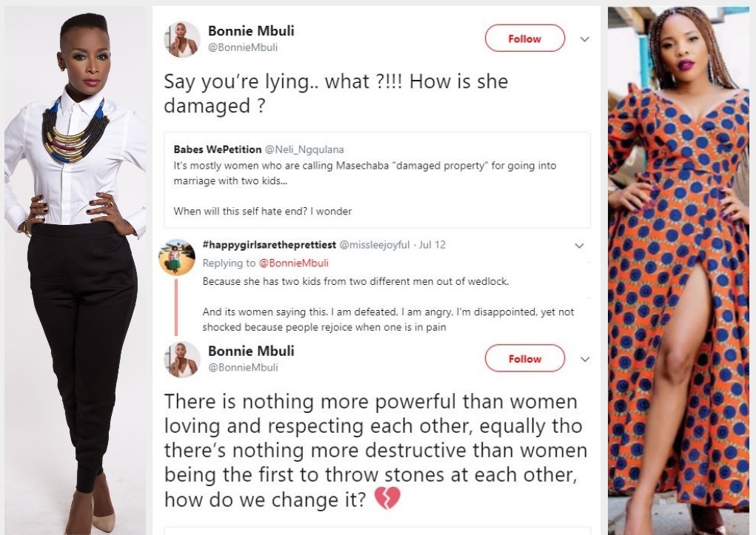The height and width of the screenshot is (535, 756).
Task: Open the @BonnieMbuli handle under the top name
Action: point(243,48)
